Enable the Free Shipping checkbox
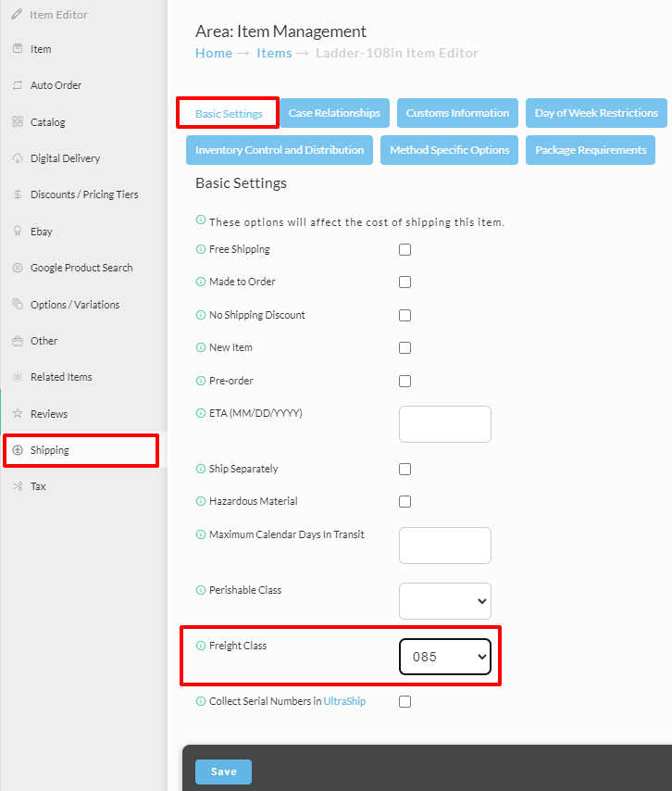The width and height of the screenshot is (672, 791). (x=404, y=250)
